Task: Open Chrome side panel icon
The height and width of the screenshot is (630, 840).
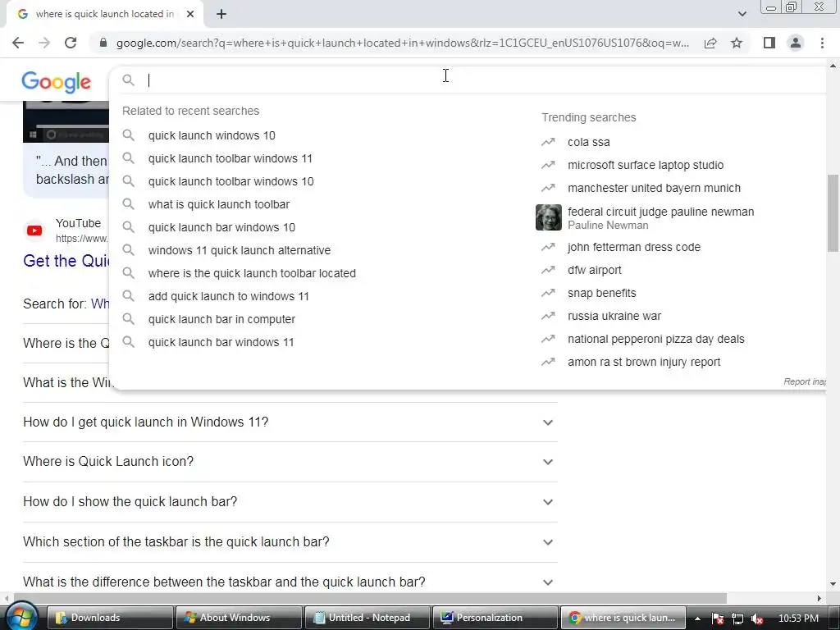Action: coord(769,43)
